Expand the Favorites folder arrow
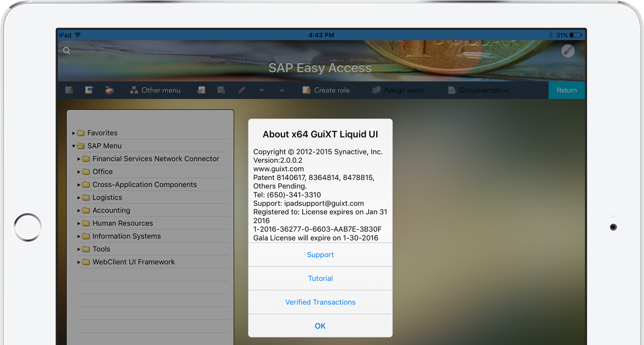This screenshot has height=345, width=644. pos(74,133)
